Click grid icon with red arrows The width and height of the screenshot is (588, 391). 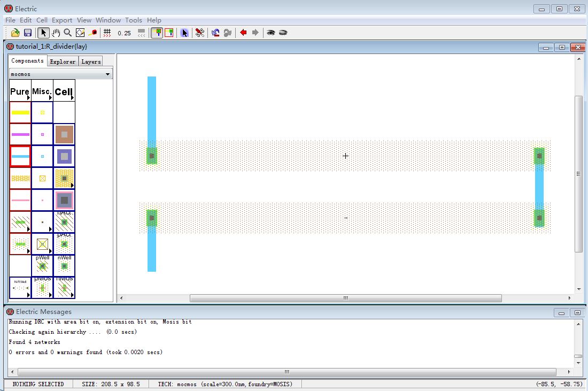click(x=107, y=33)
